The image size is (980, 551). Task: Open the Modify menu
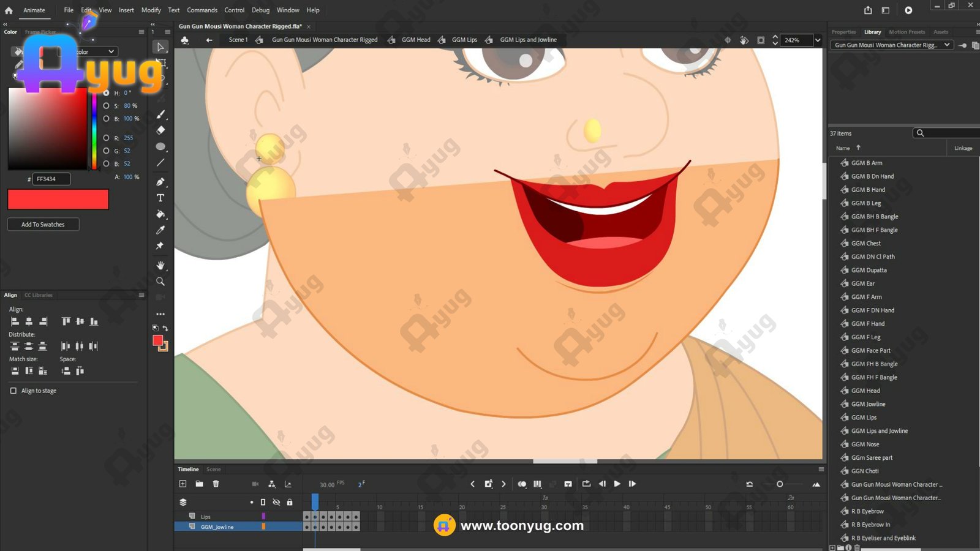coord(151,10)
